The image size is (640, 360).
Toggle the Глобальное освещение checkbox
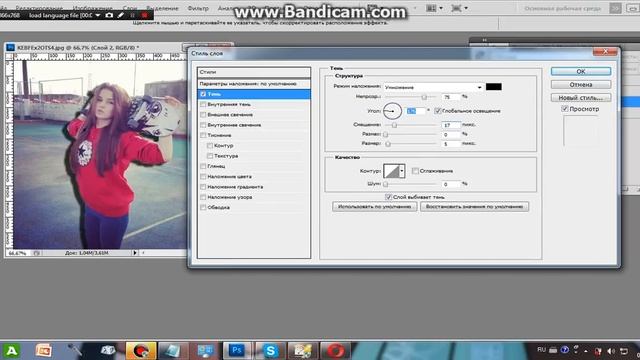[x=438, y=111]
